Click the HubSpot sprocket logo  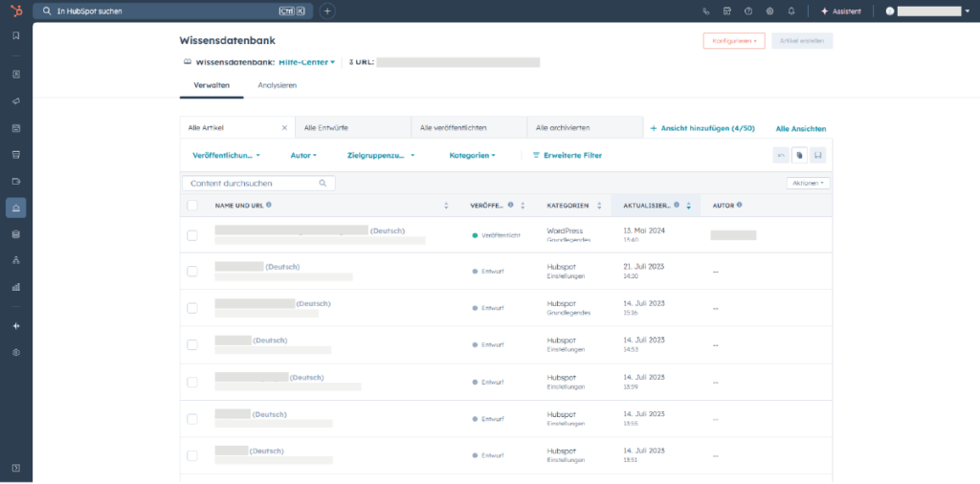(x=15, y=11)
